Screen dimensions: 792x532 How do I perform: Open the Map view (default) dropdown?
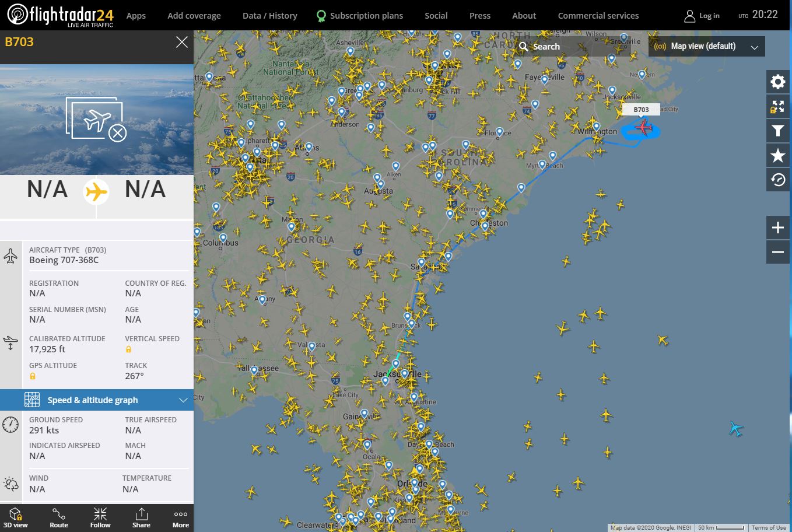point(706,46)
